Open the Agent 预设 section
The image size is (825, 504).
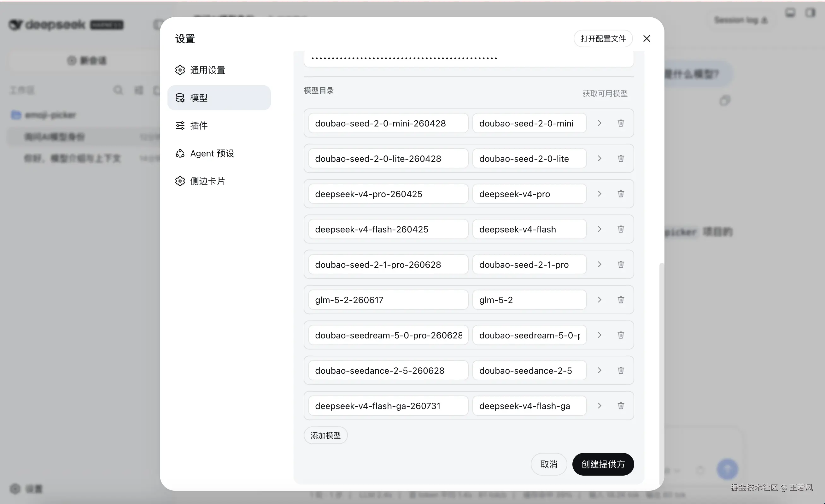219,153
